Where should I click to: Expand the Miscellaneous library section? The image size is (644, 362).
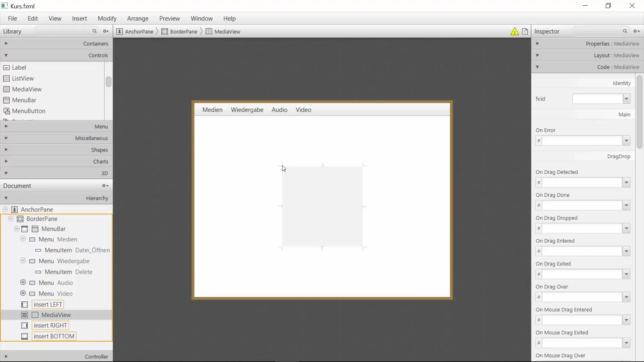click(x=56, y=138)
